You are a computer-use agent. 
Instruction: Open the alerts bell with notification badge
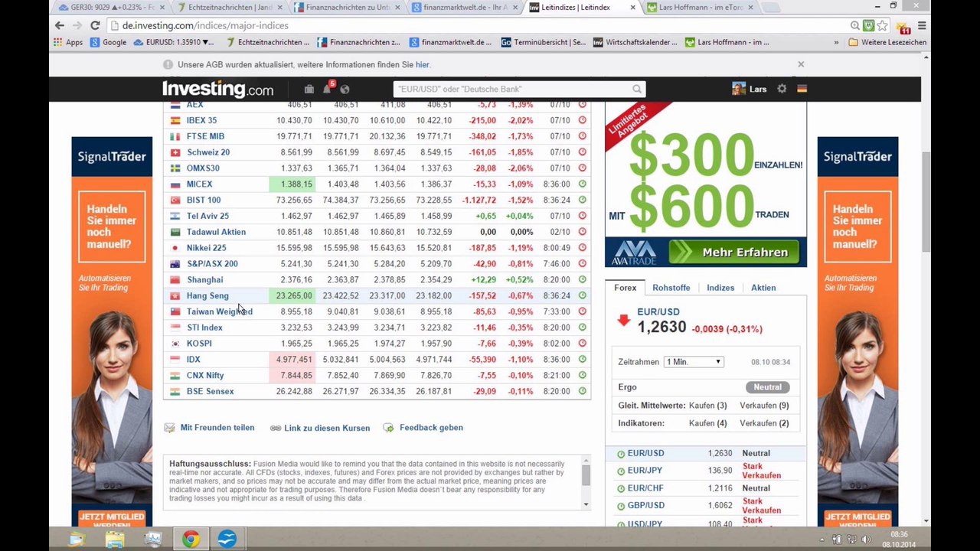pos(327,89)
